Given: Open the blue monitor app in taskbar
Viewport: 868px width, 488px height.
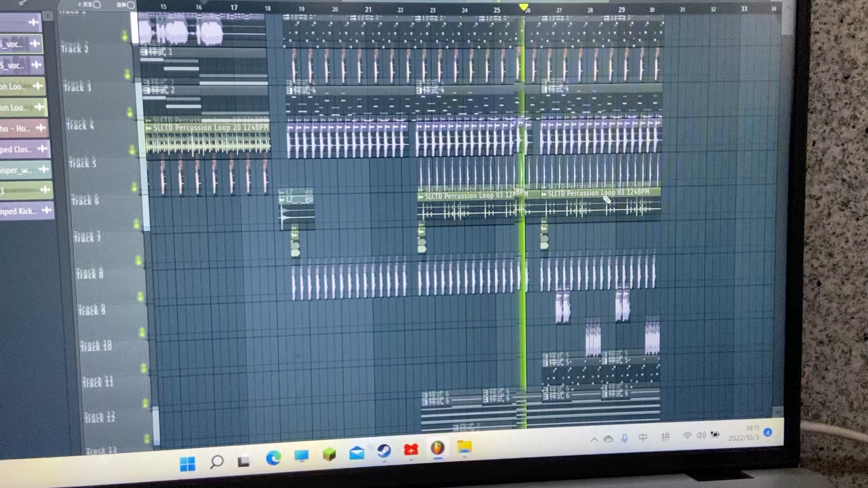Looking at the screenshot, I should pos(301,456).
